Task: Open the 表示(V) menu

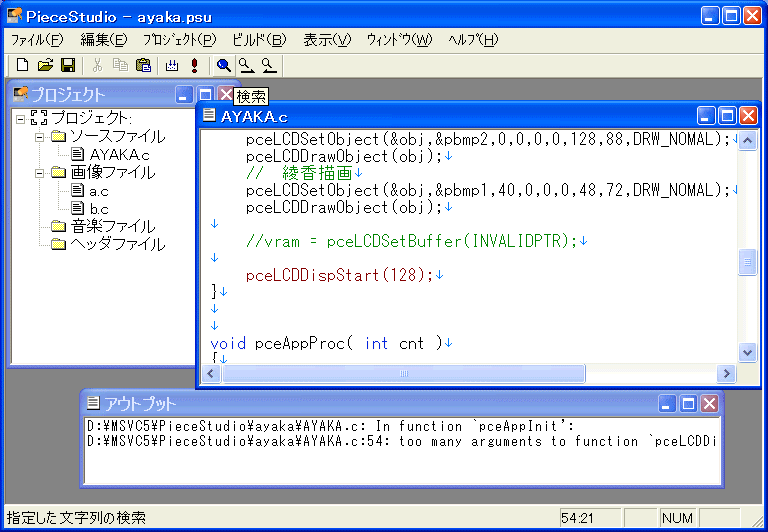Action: [327, 40]
